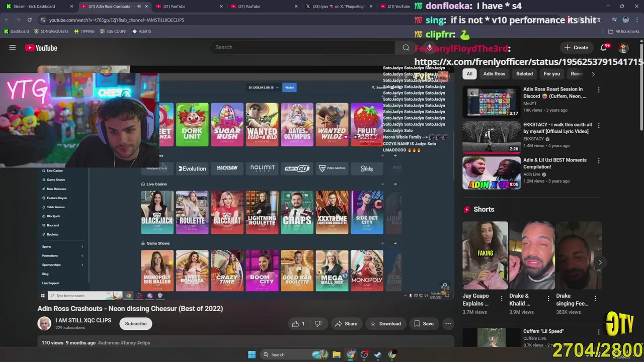644x362 pixels.
Task: Open options for Adin Ross Roast Session video
Action: (x=599, y=90)
